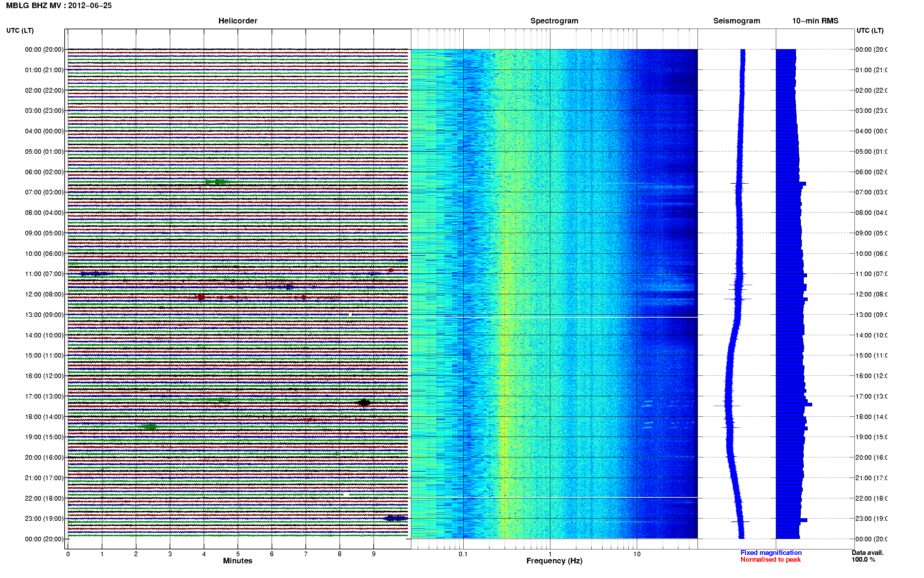Click the blue event burst at 23:00 trace end
This screenshot has height=578, width=924.
tap(396, 519)
